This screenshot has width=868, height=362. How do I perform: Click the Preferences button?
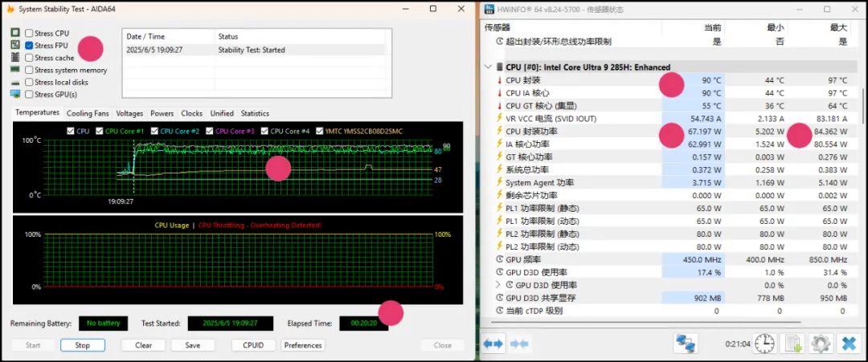tap(303, 345)
